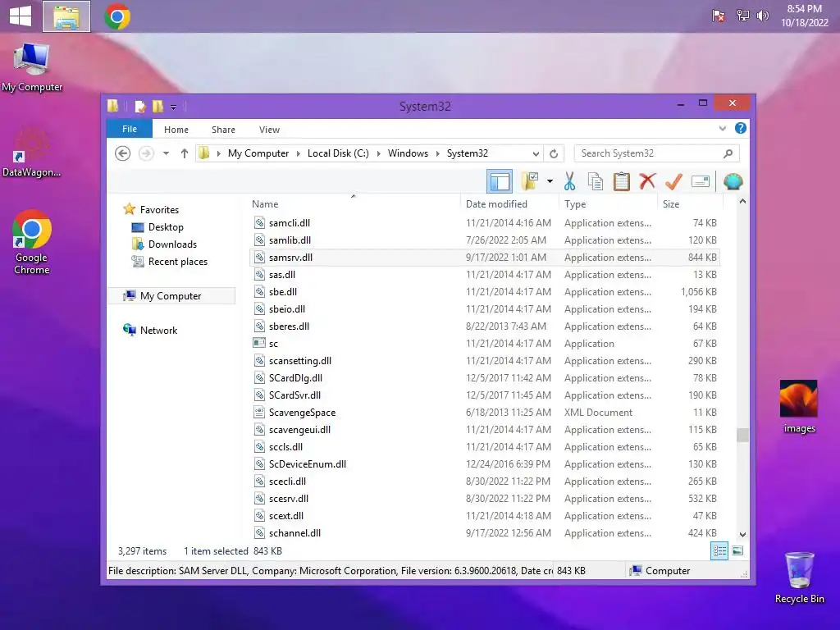Open the Help question mark icon
This screenshot has width=840, height=630.
click(x=741, y=128)
